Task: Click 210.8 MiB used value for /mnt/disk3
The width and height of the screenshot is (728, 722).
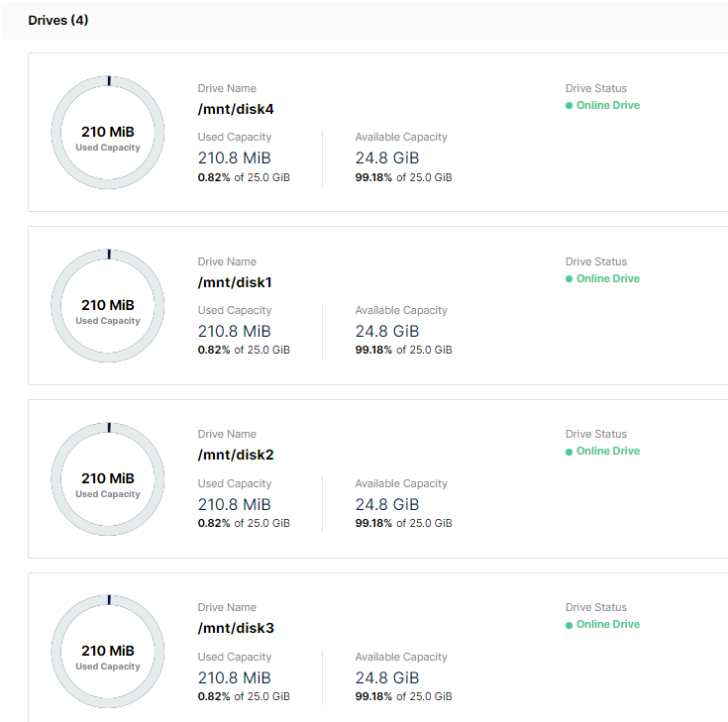Action: point(234,677)
